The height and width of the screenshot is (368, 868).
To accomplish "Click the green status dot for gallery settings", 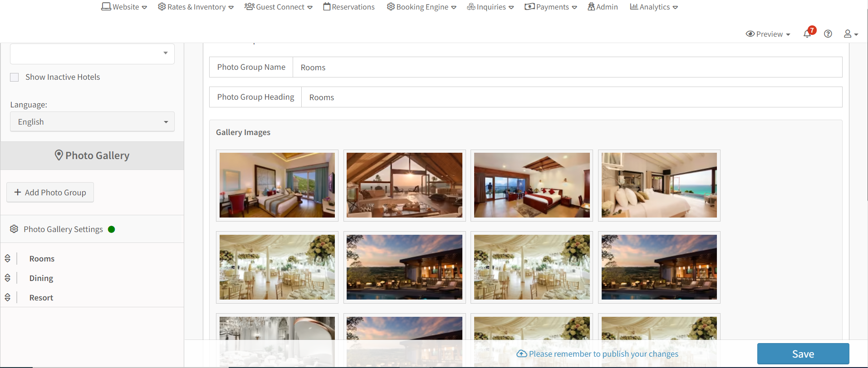I will coord(112,229).
